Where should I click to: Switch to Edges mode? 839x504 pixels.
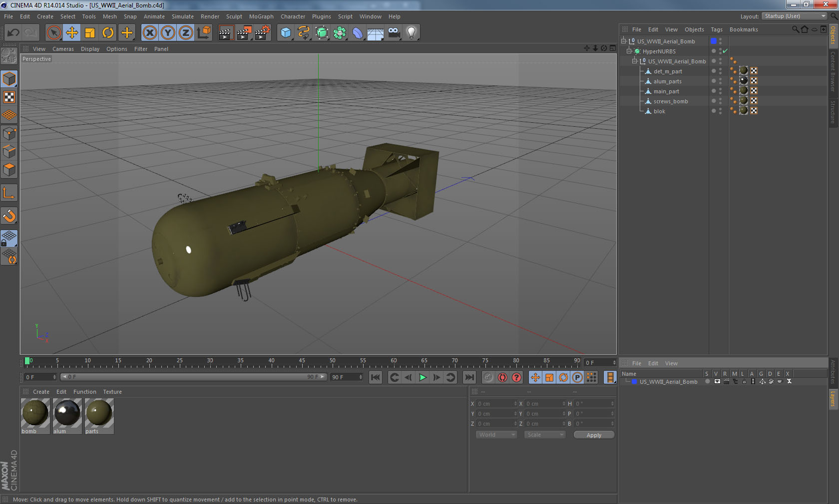point(9,151)
